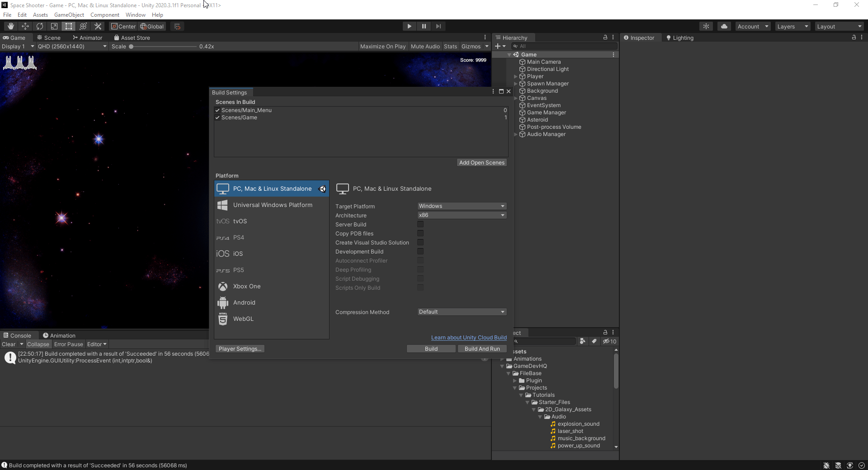Search Project by label icon
This screenshot has width=868, height=470.
(x=594, y=341)
